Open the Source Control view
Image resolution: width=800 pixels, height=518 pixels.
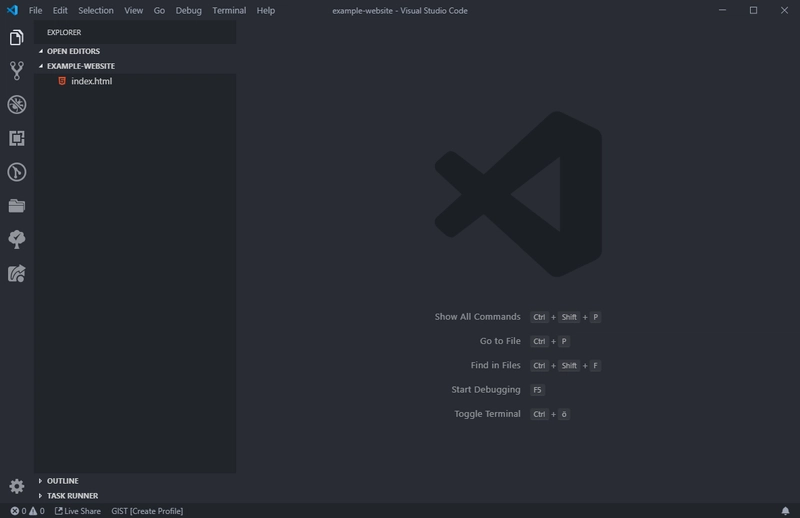tap(16, 71)
